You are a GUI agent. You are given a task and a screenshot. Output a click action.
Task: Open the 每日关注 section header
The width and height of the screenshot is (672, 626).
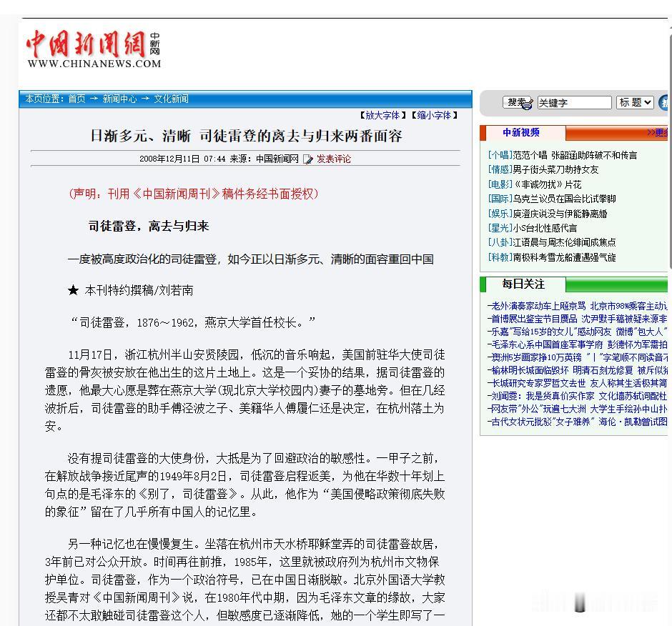[x=523, y=284]
